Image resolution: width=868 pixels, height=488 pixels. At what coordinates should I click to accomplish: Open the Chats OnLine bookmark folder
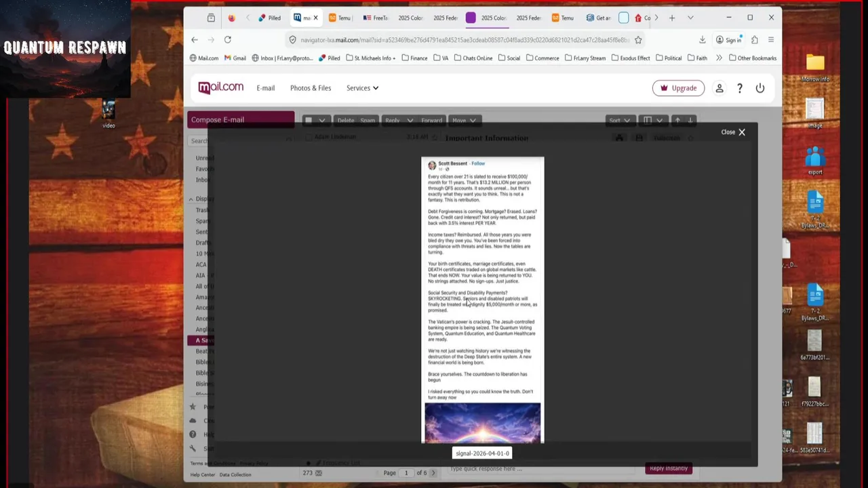click(473, 58)
